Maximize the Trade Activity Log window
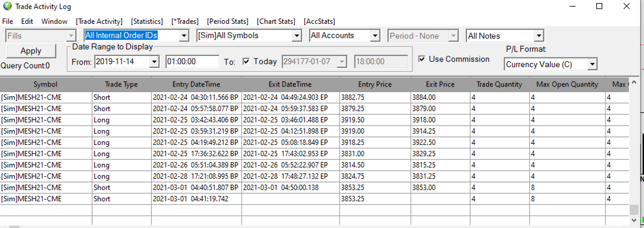644x228 pixels. tap(599, 6)
